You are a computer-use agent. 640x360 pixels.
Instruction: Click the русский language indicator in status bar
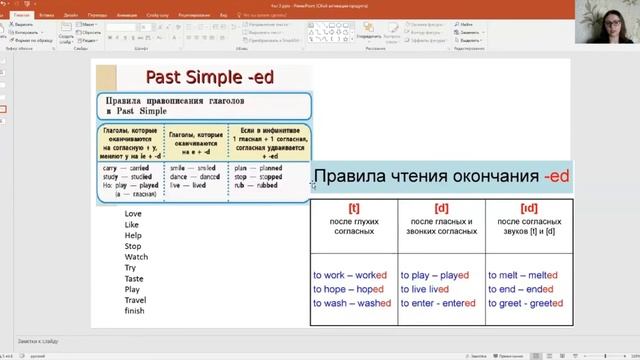click(x=38, y=356)
